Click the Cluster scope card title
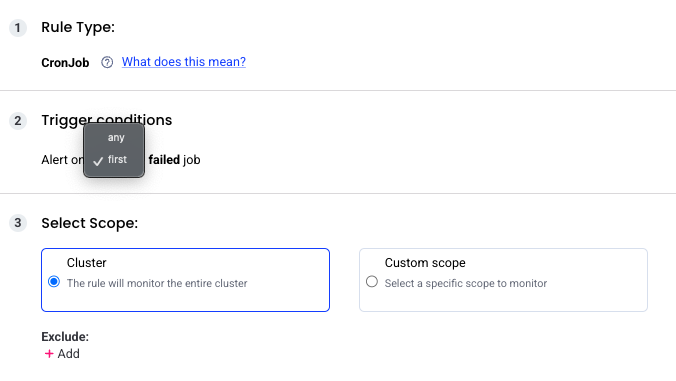The height and width of the screenshot is (381, 676). 87,262
